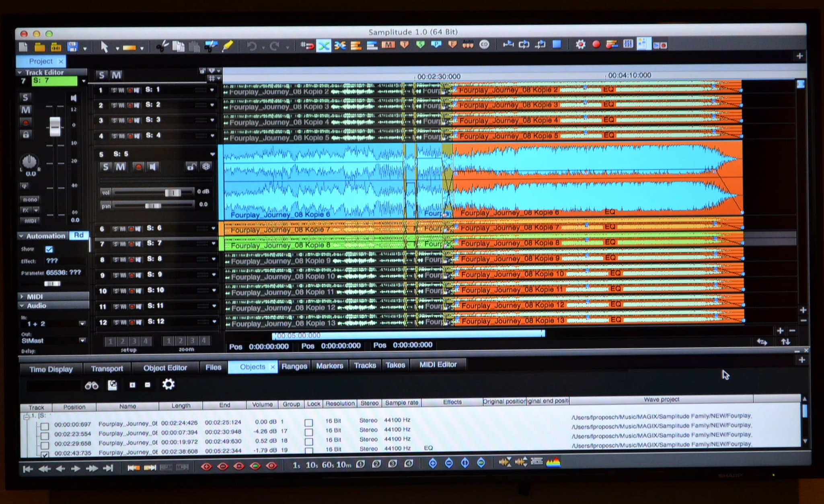Screen dimensions: 824x504
Task: Solo track 5 with large S button
Action: tap(105, 167)
